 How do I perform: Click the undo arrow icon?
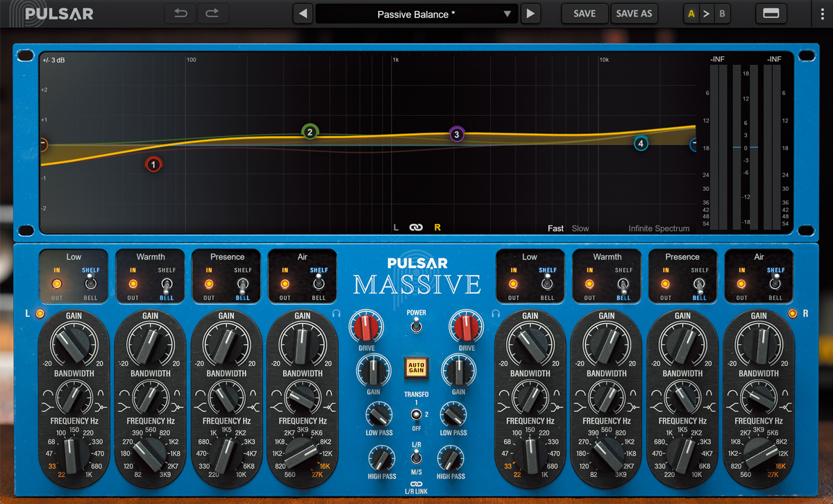click(180, 13)
